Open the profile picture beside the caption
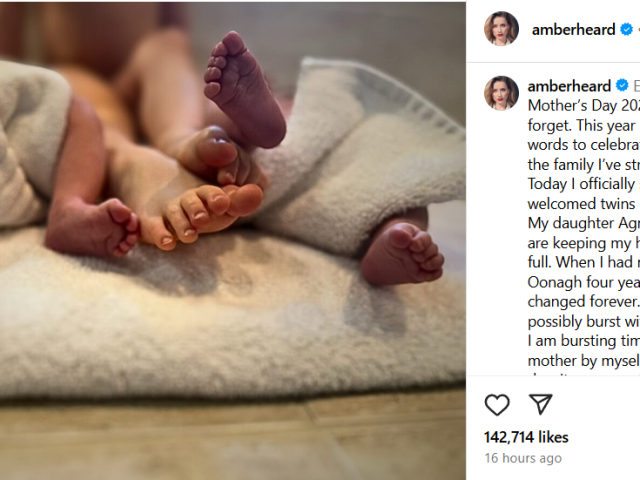The image size is (640, 480). [x=501, y=92]
